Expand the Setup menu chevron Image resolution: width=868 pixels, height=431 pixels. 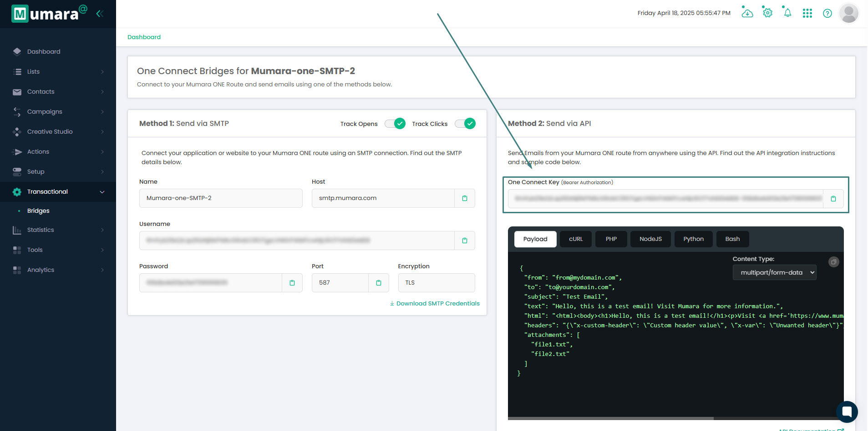coord(102,172)
